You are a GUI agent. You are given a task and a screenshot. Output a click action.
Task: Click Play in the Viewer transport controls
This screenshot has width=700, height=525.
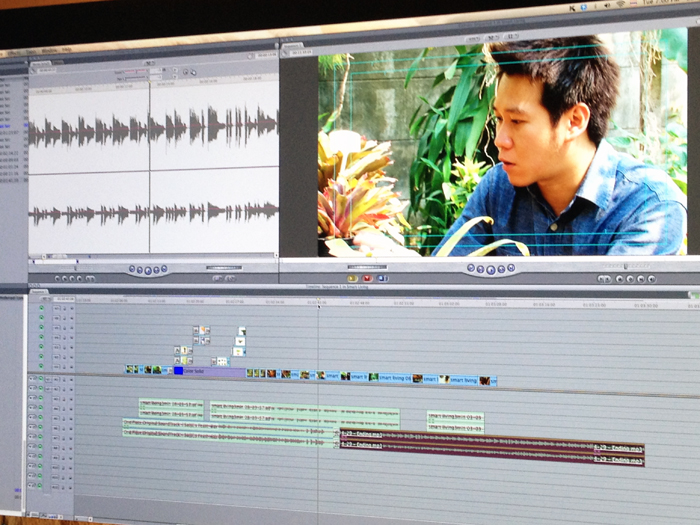click(148, 270)
